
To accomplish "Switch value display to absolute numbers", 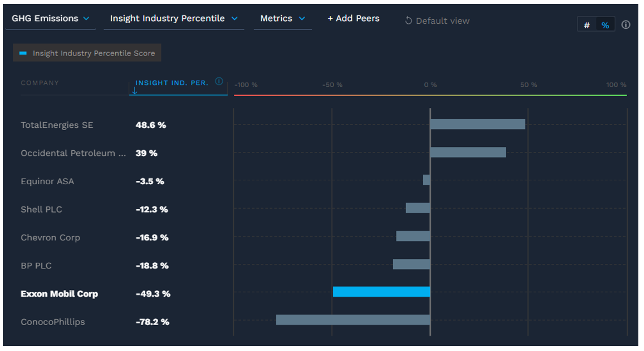I will click(x=586, y=24).
